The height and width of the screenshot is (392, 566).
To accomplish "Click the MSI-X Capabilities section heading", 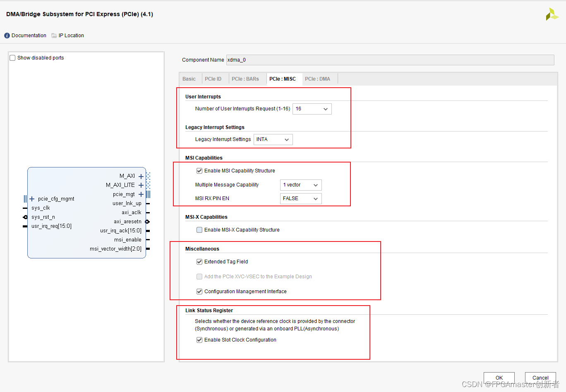I will tap(206, 217).
